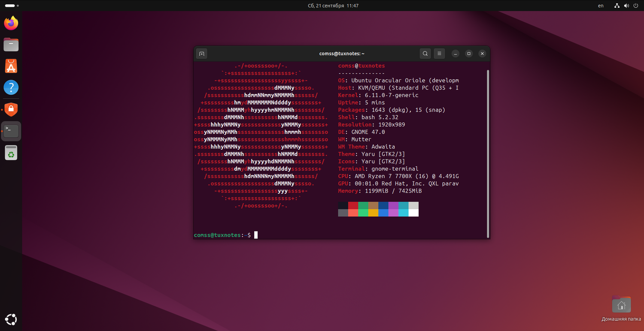Close the terminal window
644x331 pixels.
tap(482, 54)
